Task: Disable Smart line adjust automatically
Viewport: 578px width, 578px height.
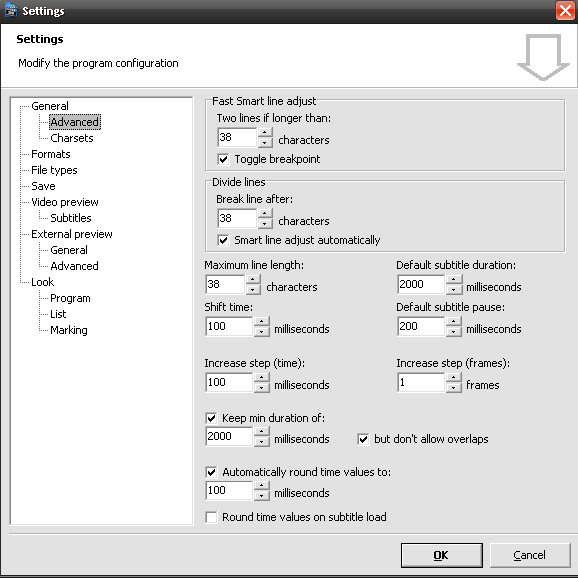Action: click(x=223, y=240)
